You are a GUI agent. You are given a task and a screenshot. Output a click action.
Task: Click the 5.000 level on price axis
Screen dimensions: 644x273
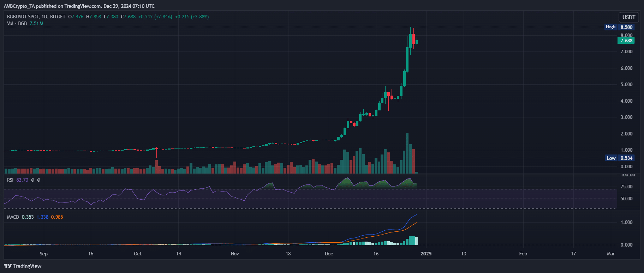click(x=626, y=84)
